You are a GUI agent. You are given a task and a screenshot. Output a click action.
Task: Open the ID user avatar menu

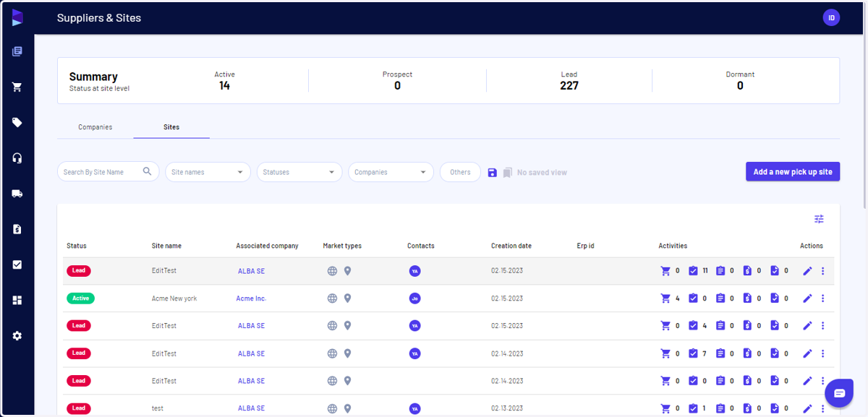tap(831, 17)
